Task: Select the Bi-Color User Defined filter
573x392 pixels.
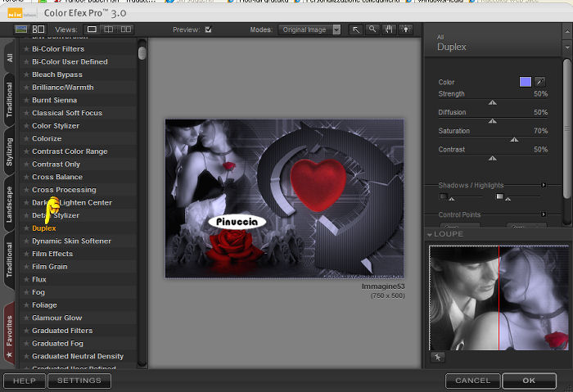Action: [x=70, y=61]
